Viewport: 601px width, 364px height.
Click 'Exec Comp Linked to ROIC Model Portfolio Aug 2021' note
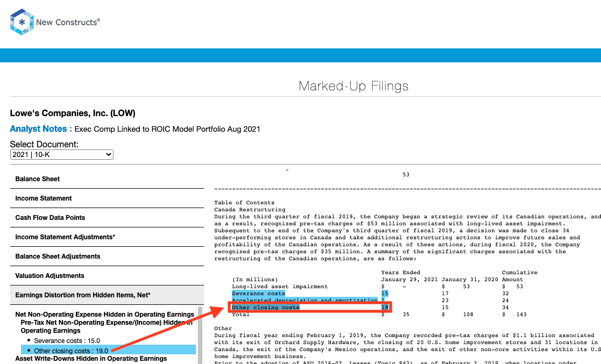(167, 129)
